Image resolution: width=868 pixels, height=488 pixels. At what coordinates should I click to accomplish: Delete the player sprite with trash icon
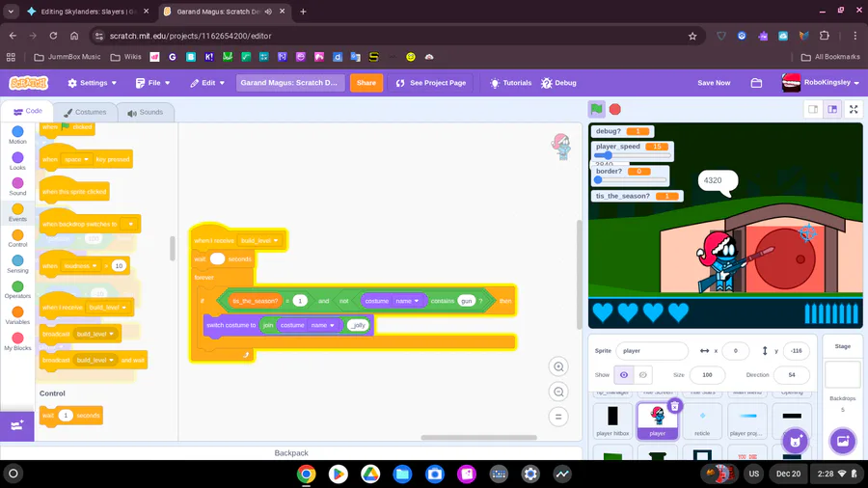click(x=675, y=407)
